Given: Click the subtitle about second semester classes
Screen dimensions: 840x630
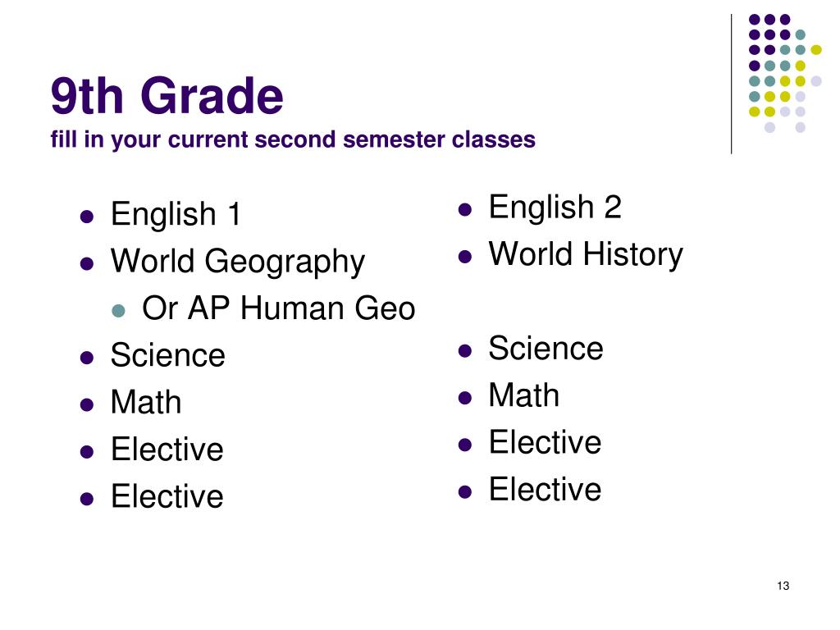Looking at the screenshot, I should click(x=293, y=139).
